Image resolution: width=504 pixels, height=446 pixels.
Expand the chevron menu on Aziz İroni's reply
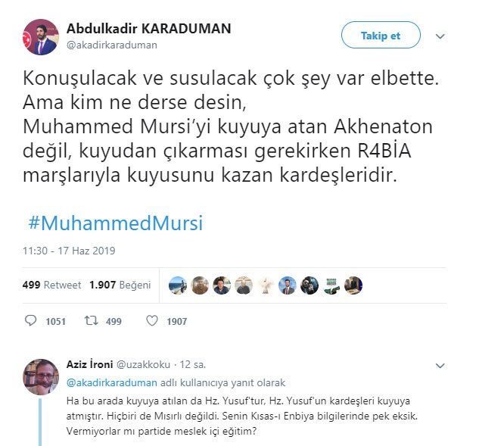tap(440, 366)
